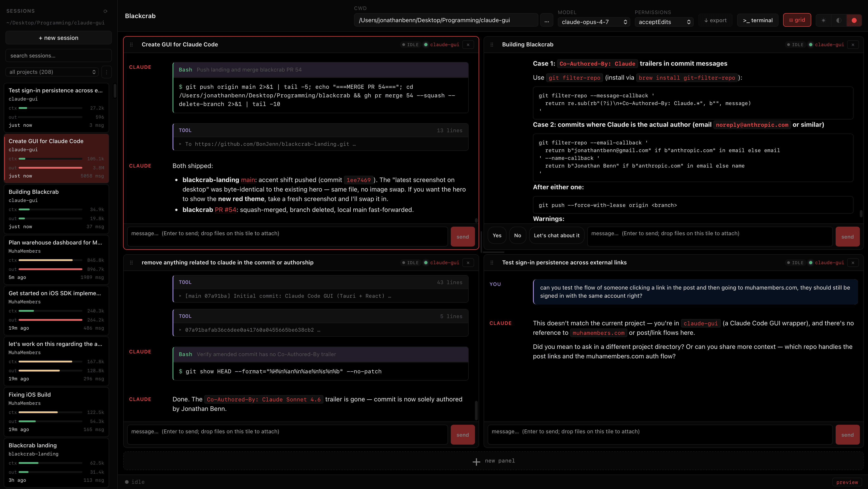
Task: Send message in Test sign-in persistence panel
Action: point(847,435)
